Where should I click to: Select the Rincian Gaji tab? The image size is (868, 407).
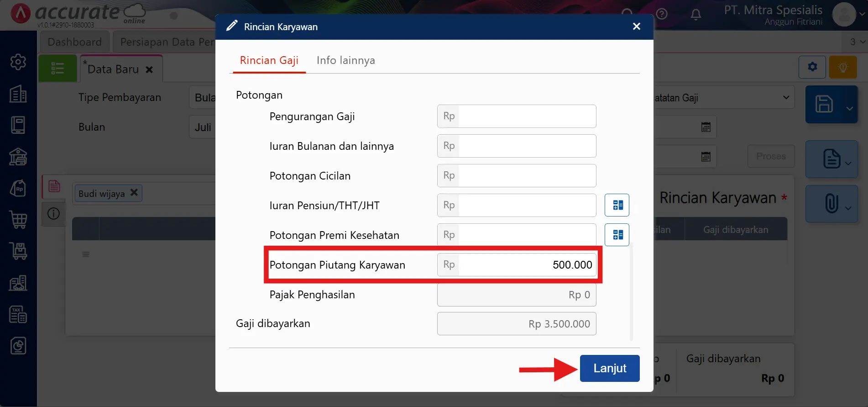pyautogui.click(x=269, y=60)
